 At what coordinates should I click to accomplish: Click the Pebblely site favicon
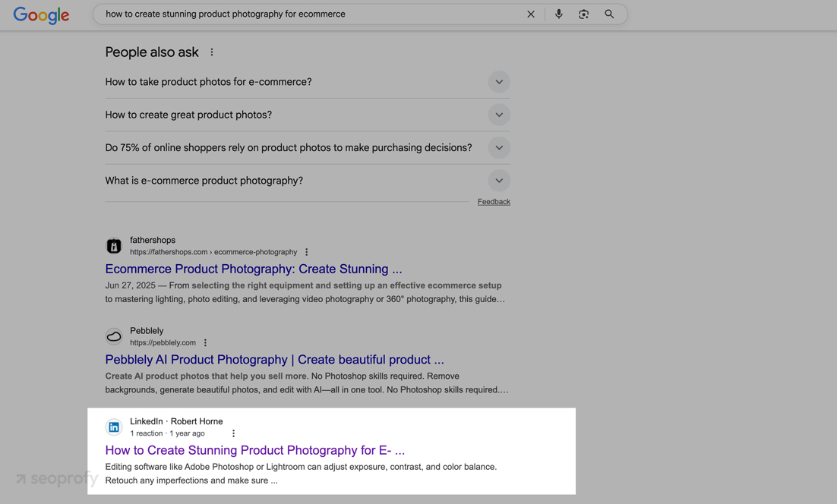114,336
